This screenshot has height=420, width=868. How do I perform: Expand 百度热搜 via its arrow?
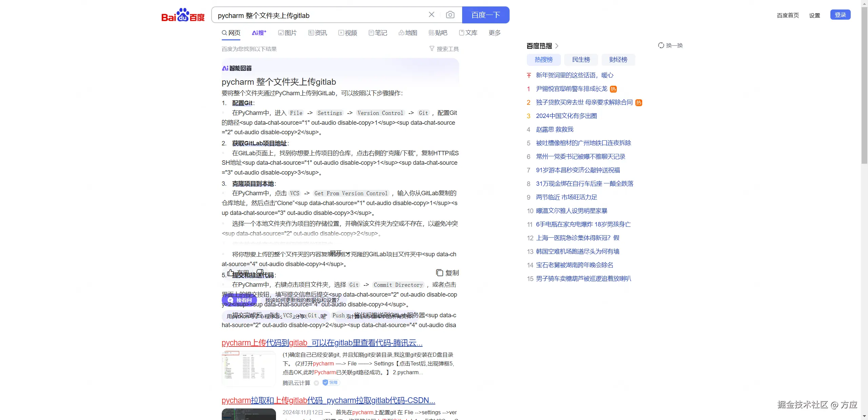click(x=556, y=46)
